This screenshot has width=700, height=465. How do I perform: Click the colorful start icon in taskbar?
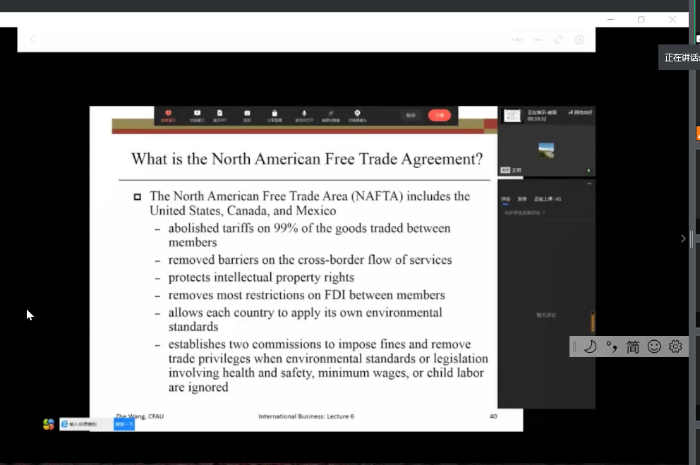tap(48, 424)
